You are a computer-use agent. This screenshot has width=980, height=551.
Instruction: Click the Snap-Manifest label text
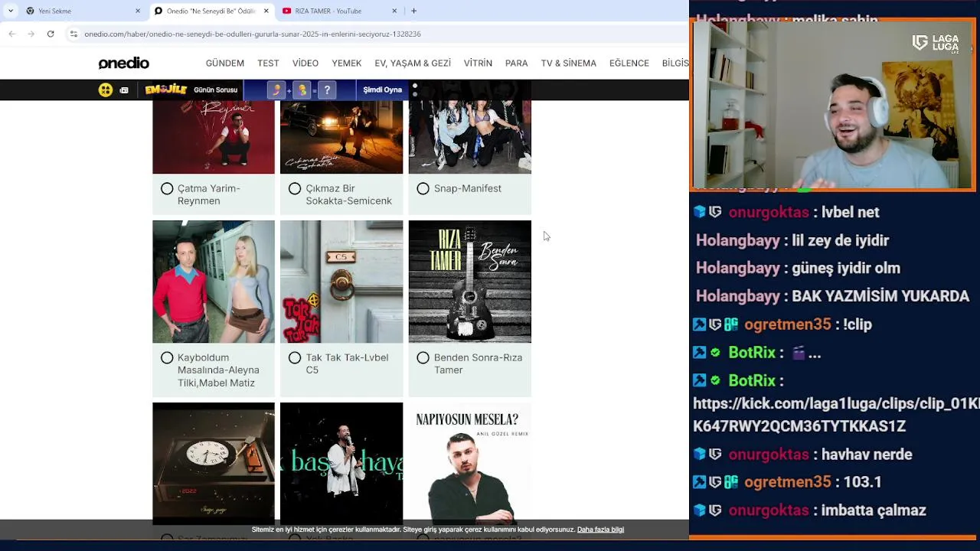468,188
